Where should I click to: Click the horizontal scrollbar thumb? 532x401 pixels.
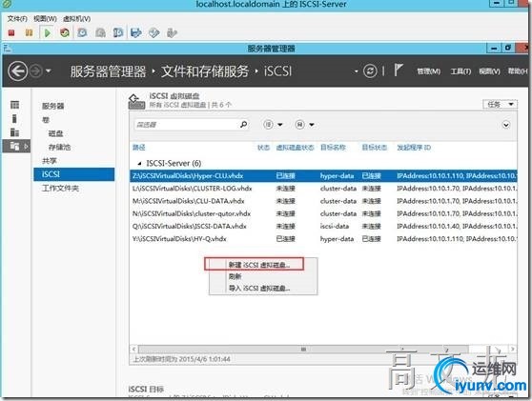(303, 349)
